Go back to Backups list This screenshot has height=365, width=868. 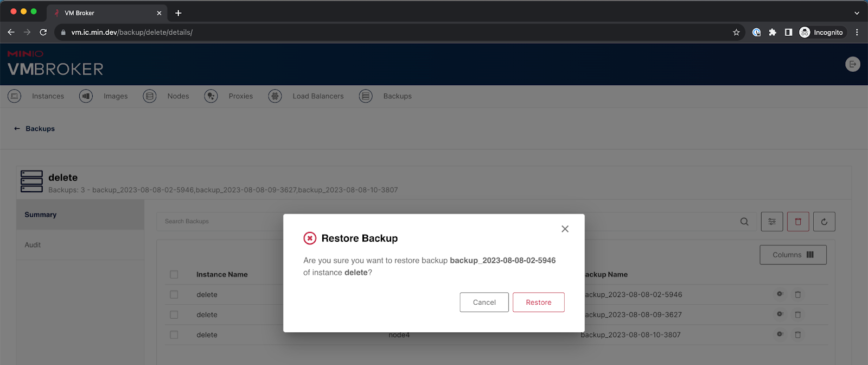pos(34,129)
